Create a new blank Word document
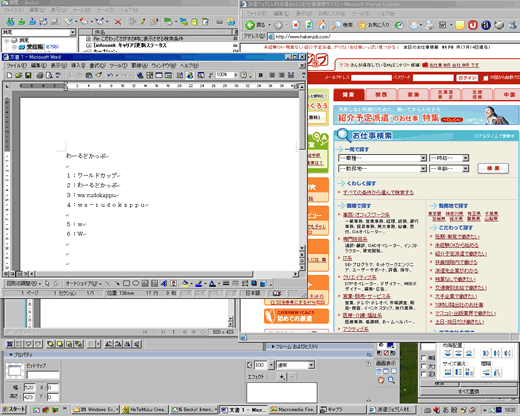This screenshot has width=520, height=416. click(x=9, y=75)
